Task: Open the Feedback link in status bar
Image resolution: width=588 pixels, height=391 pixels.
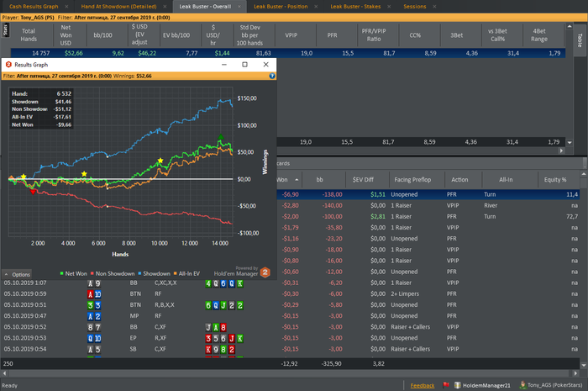Action: click(x=423, y=385)
